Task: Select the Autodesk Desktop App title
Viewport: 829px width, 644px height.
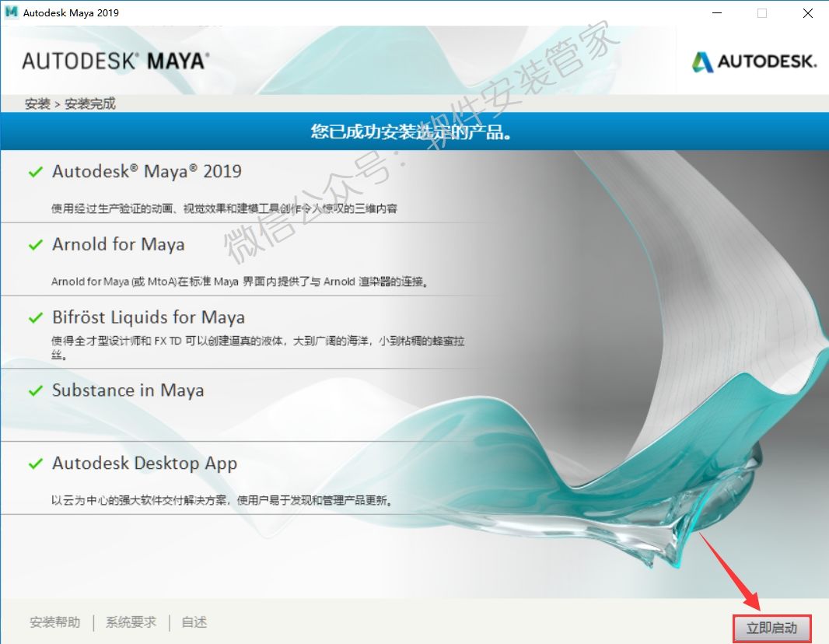Action: point(145,464)
